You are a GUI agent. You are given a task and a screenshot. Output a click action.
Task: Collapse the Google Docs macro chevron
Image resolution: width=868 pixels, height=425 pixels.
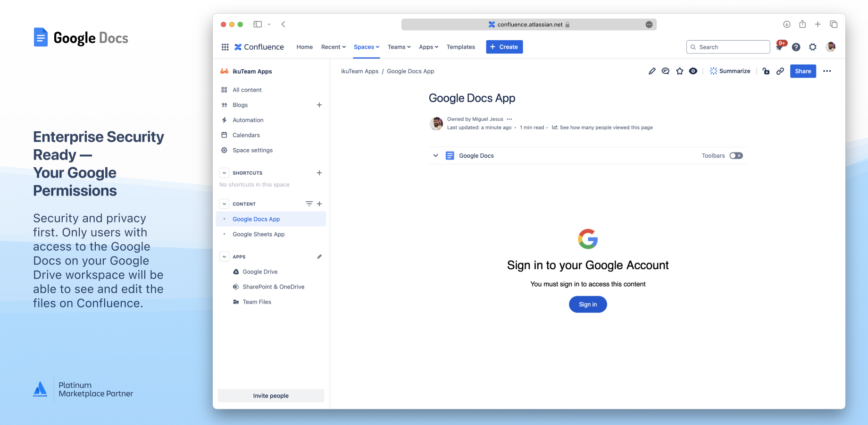(x=435, y=155)
